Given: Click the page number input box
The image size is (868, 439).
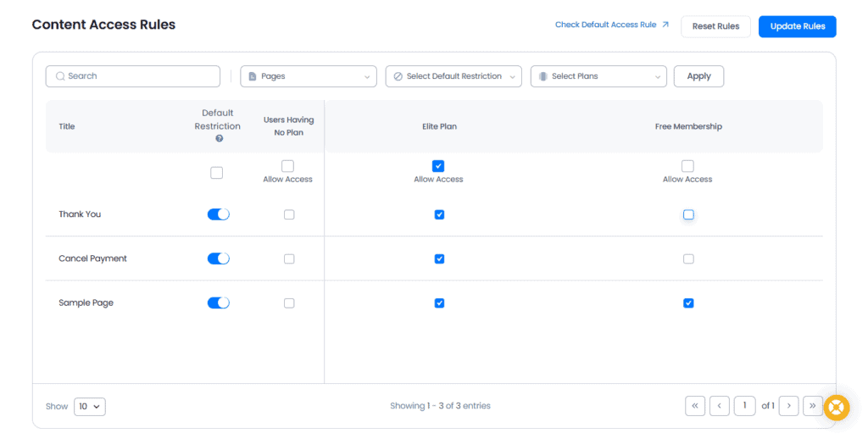Looking at the screenshot, I should pyautogui.click(x=744, y=406).
